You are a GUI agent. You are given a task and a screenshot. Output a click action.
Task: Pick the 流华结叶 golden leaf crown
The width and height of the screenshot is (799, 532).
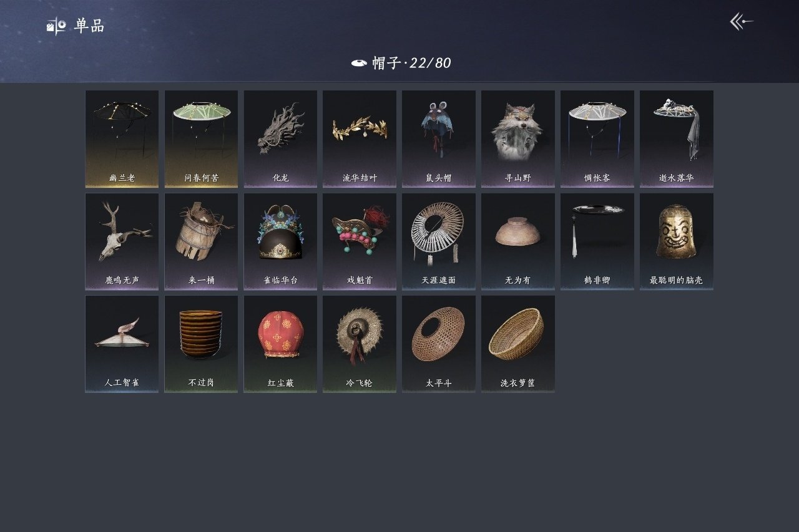pyautogui.click(x=360, y=139)
